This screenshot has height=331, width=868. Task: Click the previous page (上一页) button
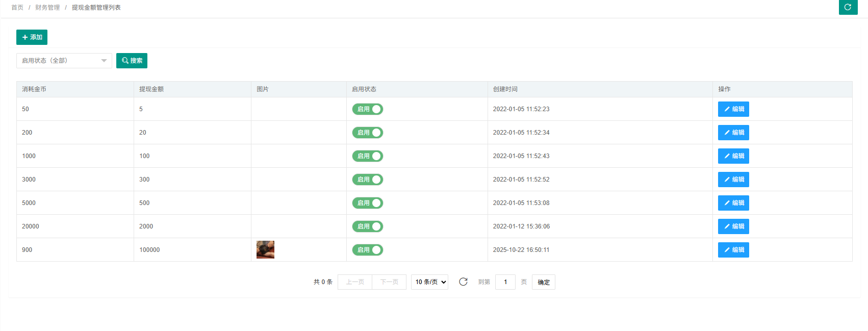[x=355, y=282]
